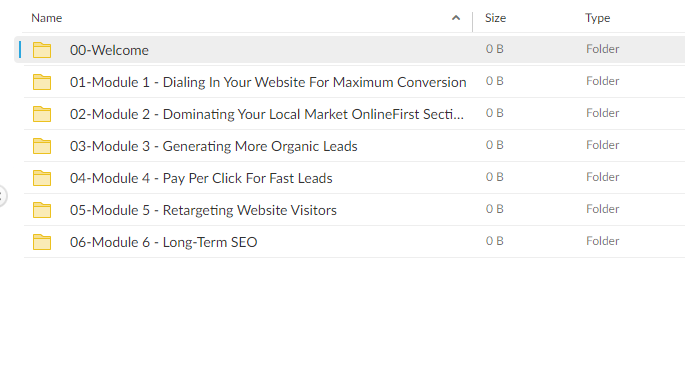This screenshot has height=371, width=685.
Task: Click the folder icon for 05-Module 5
Action: click(x=42, y=210)
